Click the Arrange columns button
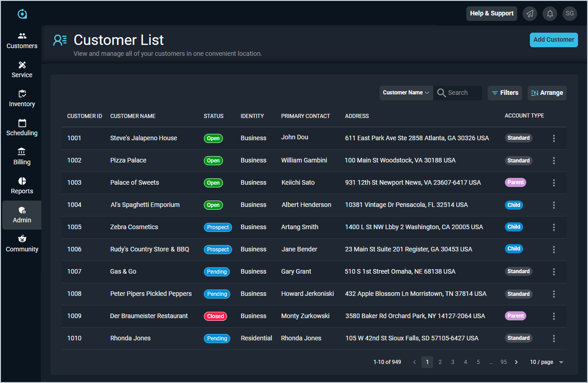The width and height of the screenshot is (588, 383). (547, 93)
